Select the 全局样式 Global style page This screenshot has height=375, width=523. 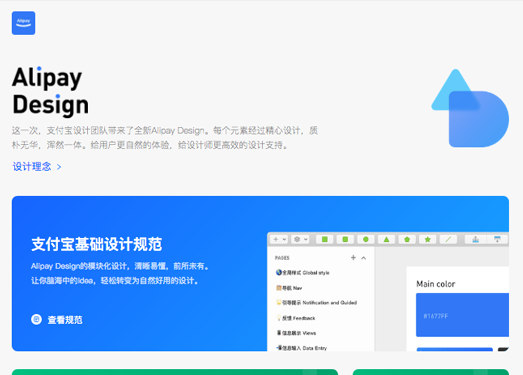tap(303, 273)
